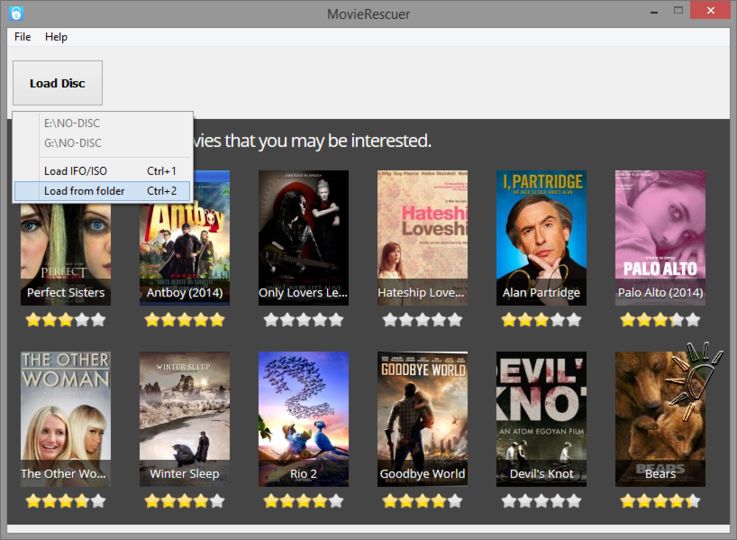Image resolution: width=737 pixels, height=540 pixels.
Task: Open the Hateship Loveship movie poster
Action: tap(423, 238)
